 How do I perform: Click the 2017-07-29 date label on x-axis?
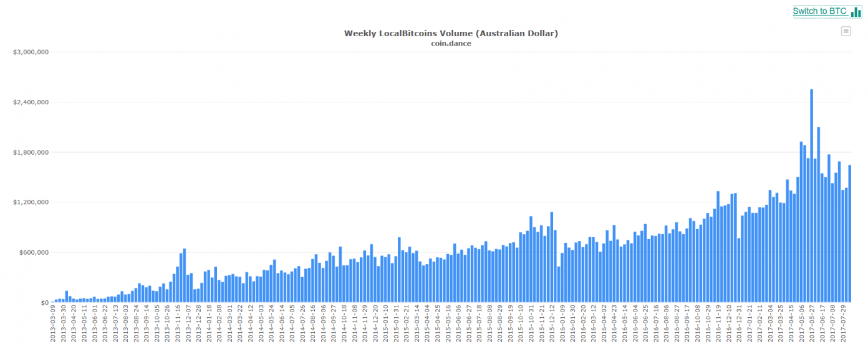point(842,323)
